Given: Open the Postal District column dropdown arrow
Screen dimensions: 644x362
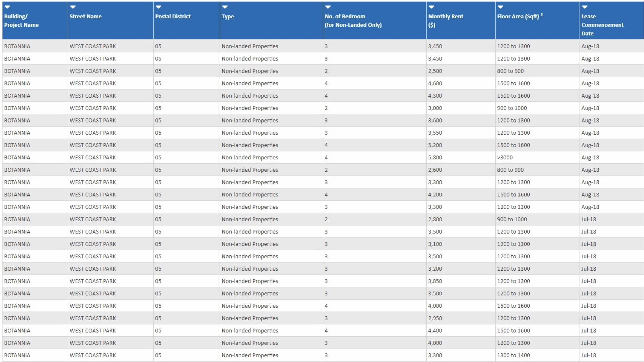Looking at the screenshot, I should point(158,7).
